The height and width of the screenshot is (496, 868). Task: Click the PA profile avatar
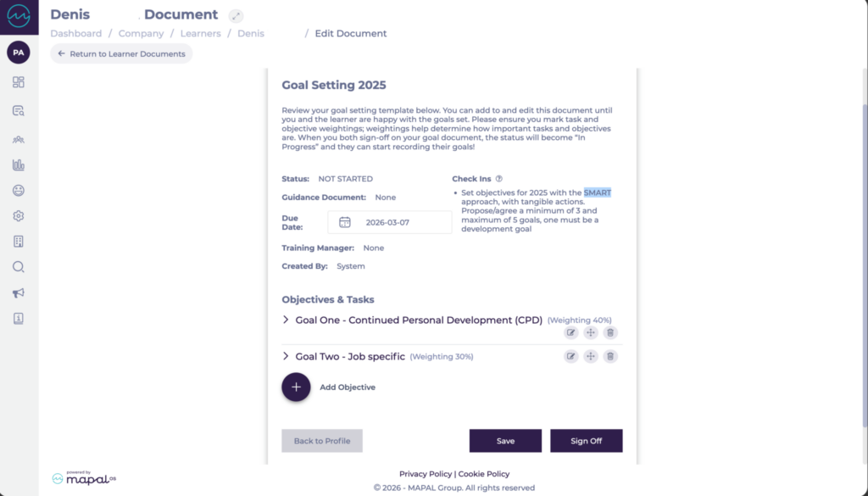(x=19, y=53)
